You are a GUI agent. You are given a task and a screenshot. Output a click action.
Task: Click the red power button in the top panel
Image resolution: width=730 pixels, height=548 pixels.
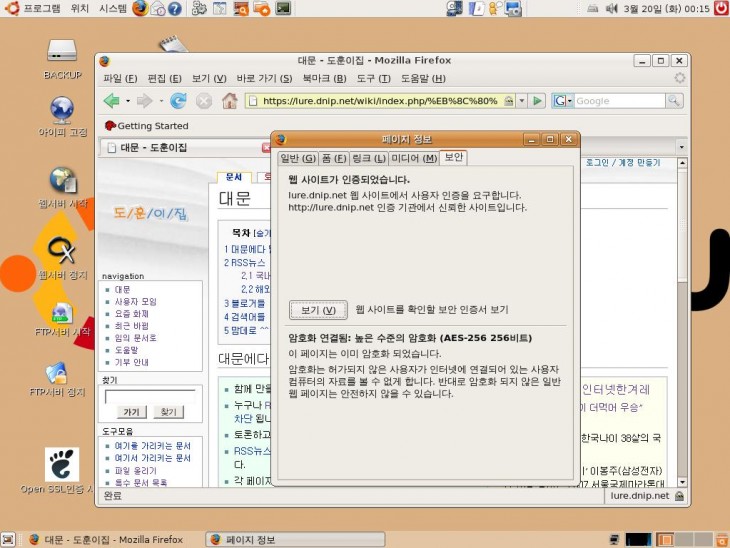pos(721,8)
